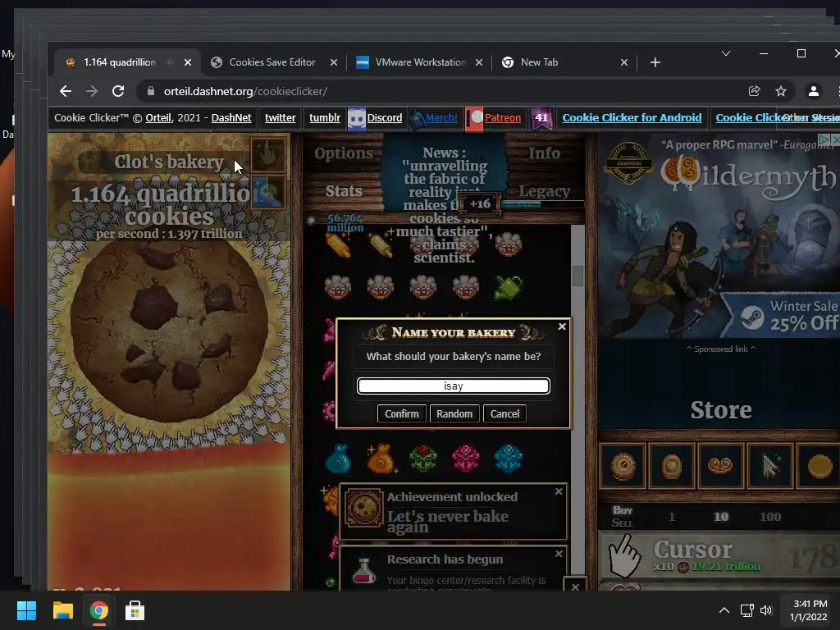
Task: Open the twitter link
Action: click(x=281, y=118)
